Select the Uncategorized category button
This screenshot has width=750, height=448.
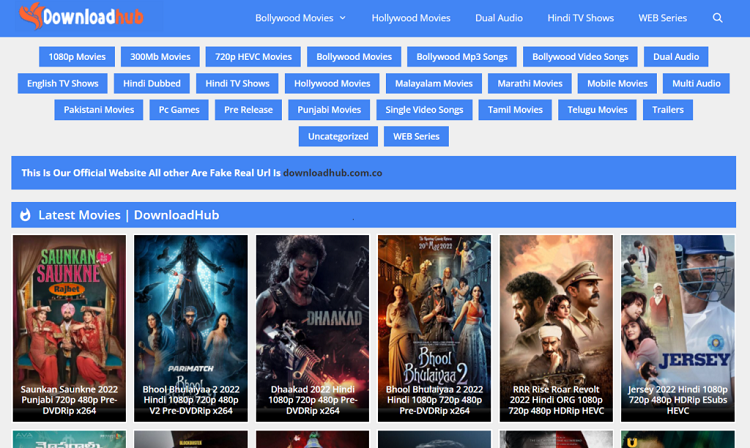[x=338, y=137]
